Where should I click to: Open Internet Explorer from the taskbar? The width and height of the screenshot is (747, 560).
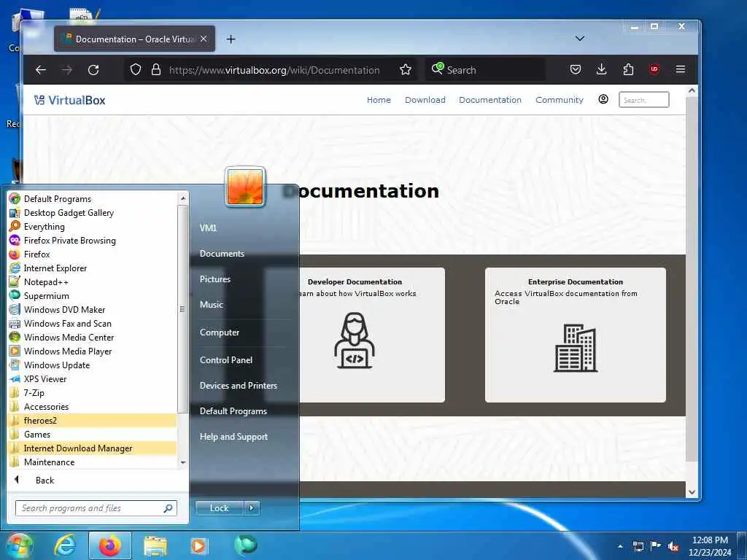pos(65,545)
